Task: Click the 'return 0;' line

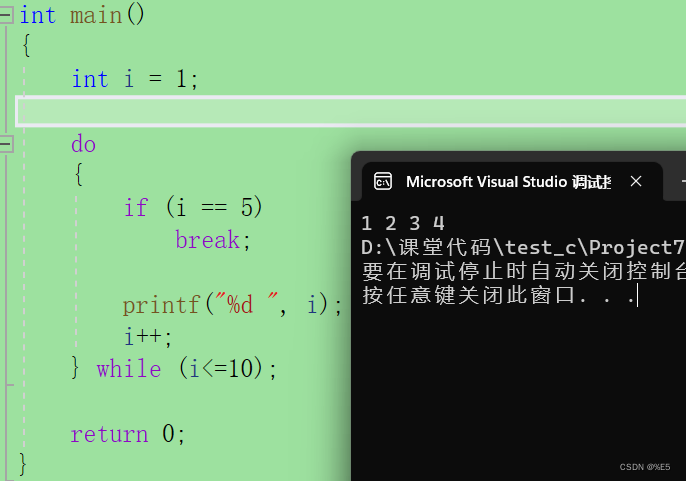Action: (128, 434)
